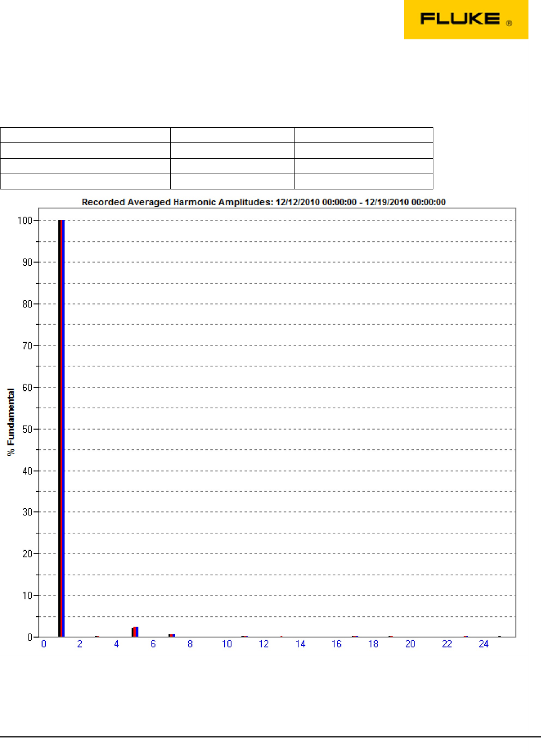Click y-axis tick label 70

pyautogui.click(x=27, y=346)
